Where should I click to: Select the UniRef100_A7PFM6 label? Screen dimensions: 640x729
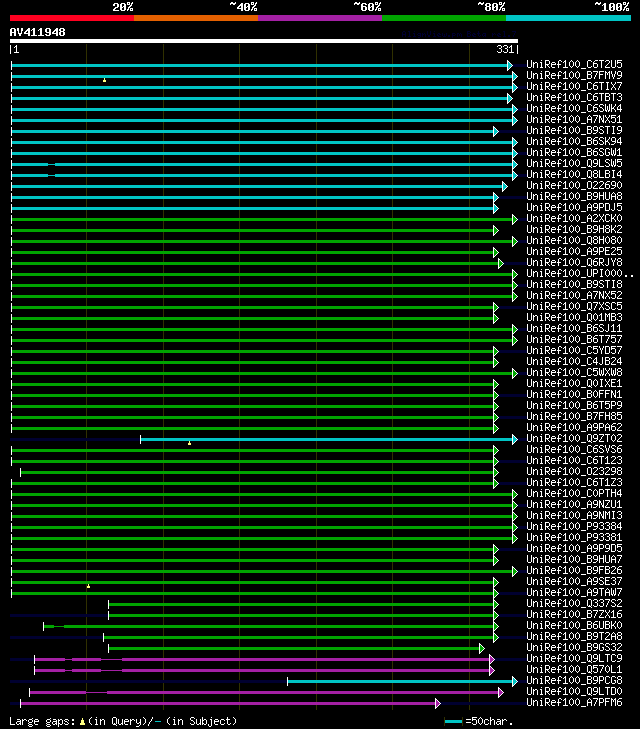(x=574, y=702)
